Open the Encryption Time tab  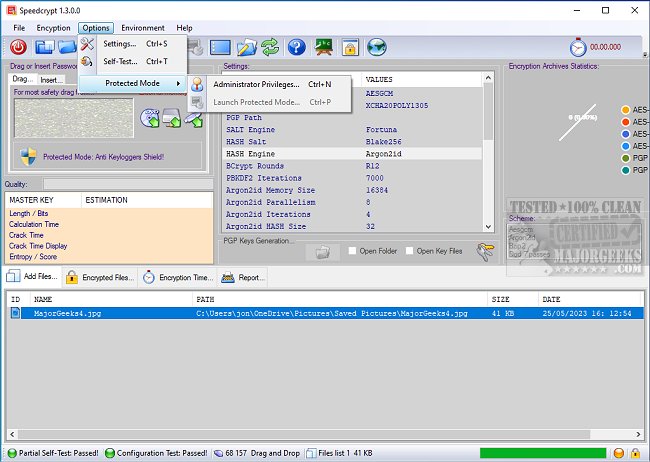(x=177, y=277)
